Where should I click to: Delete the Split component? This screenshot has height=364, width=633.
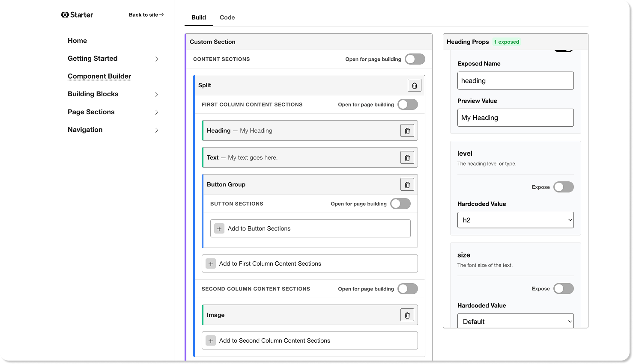pos(414,85)
